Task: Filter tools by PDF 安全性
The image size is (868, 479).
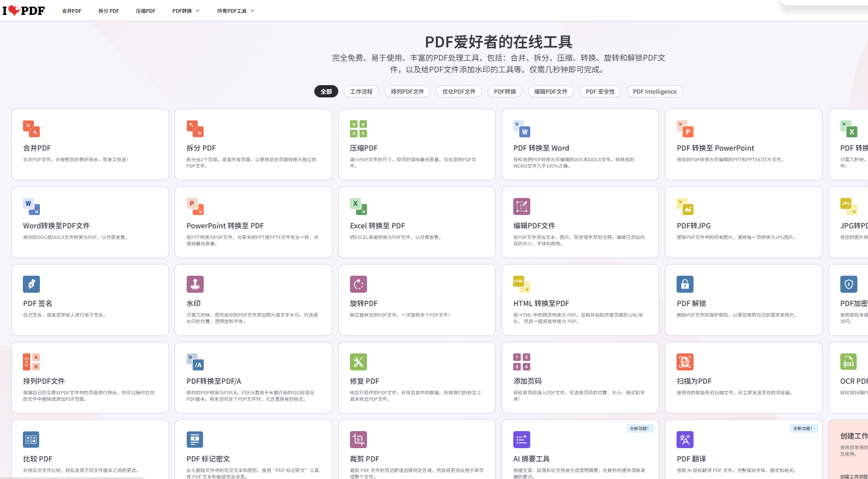Action: click(x=600, y=92)
